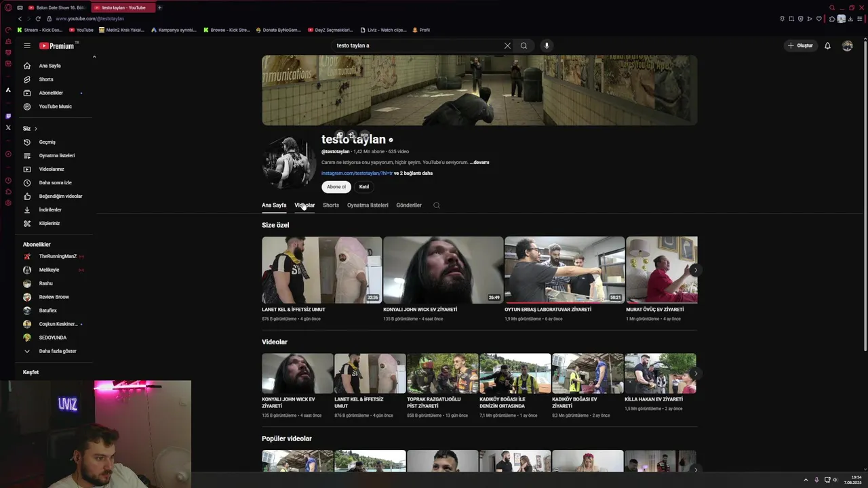Switch to the Balon Date Show browser tab

coord(56,7)
